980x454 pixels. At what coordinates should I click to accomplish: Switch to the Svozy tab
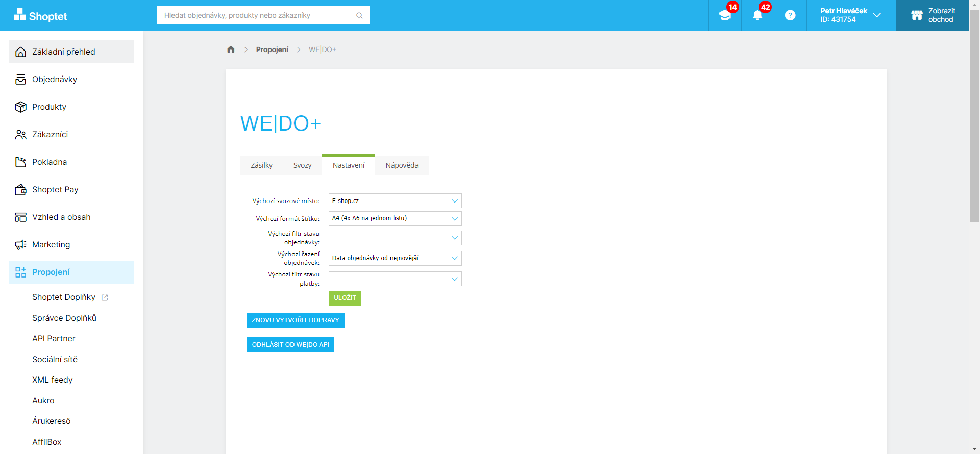pyautogui.click(x=302, y=165)
